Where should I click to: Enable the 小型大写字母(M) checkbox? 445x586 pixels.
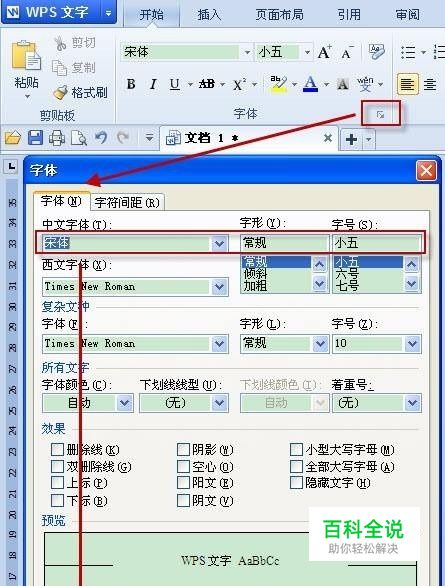[x=296, y=450]
